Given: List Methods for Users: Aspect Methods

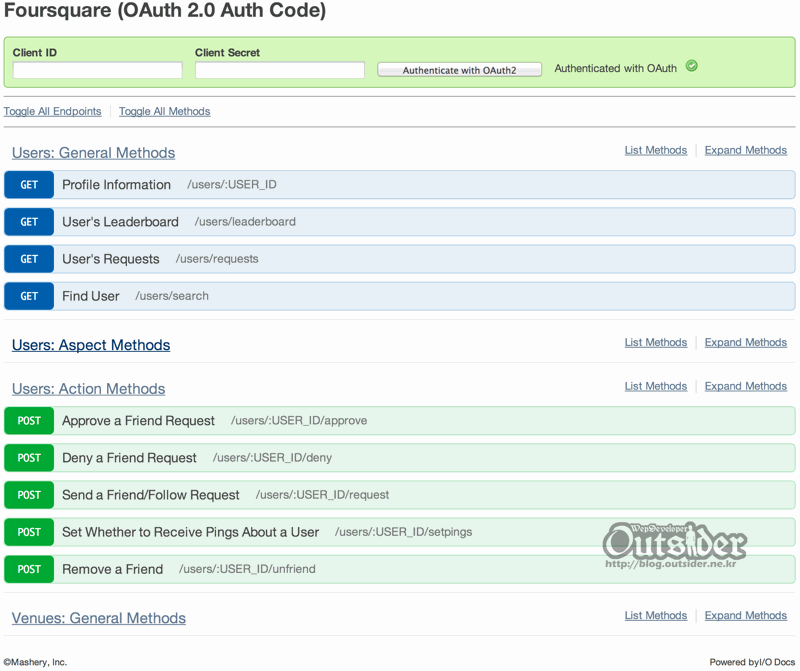Looking at the screenshot, I should click(x=656, y=342).
